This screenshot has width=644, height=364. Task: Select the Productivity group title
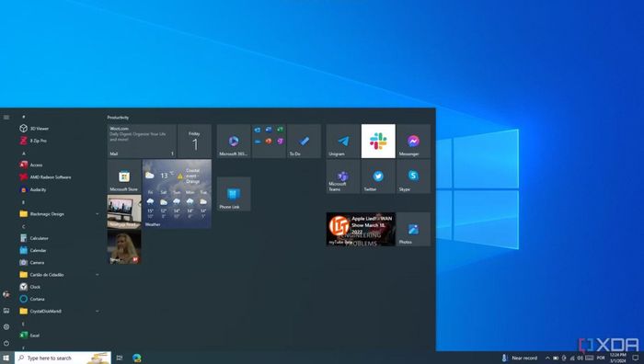(118, 118)
